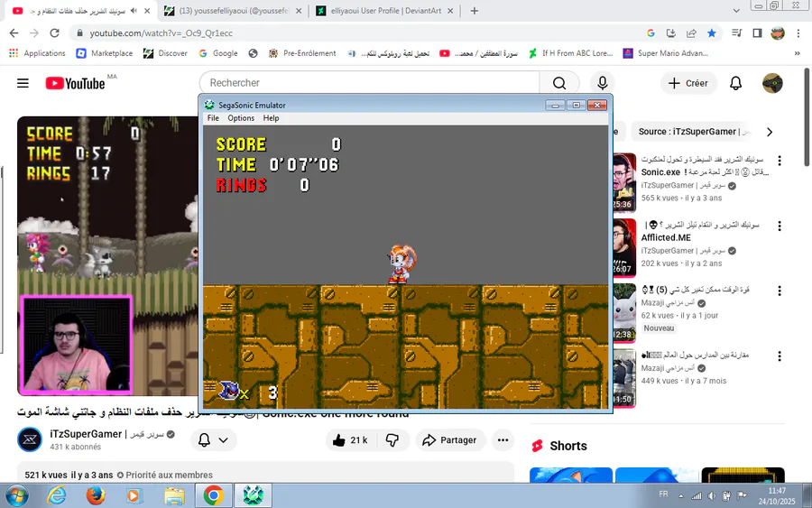This screenshot has height=508, width=812.
Task: Open the Pre-Enrôlement bookmark
Action: 302,53
